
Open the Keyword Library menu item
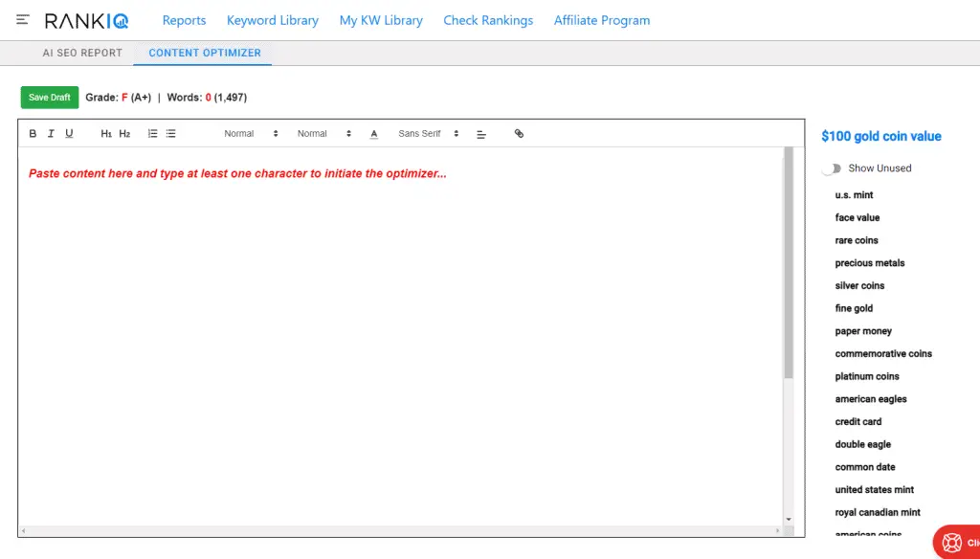click(x=273, y=20)
